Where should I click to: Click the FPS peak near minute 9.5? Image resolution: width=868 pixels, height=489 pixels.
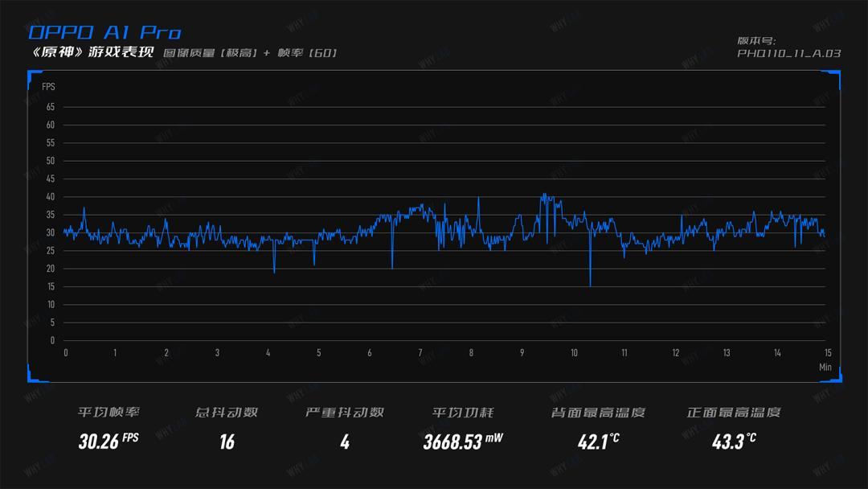click(x=543, y=195)
